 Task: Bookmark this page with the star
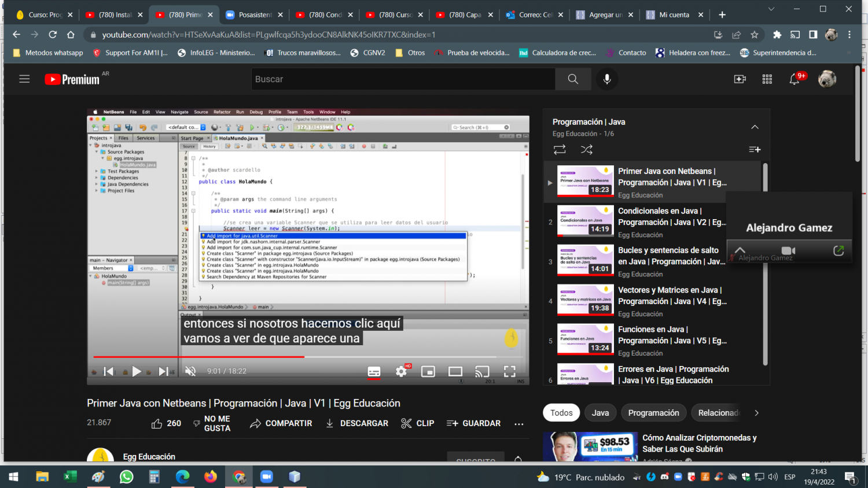[755, 35]
